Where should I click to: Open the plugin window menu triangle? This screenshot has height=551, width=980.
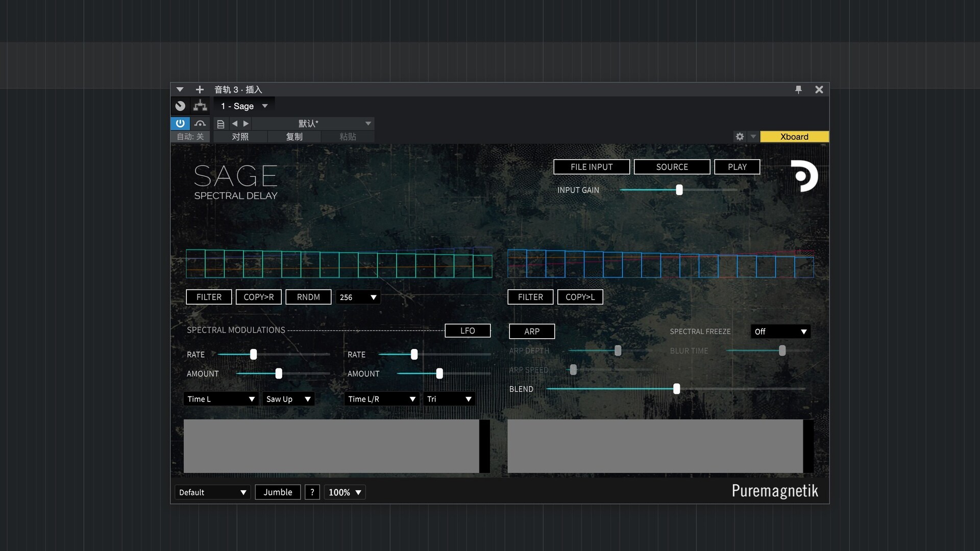pyautogui.click(x=180, y=90)
